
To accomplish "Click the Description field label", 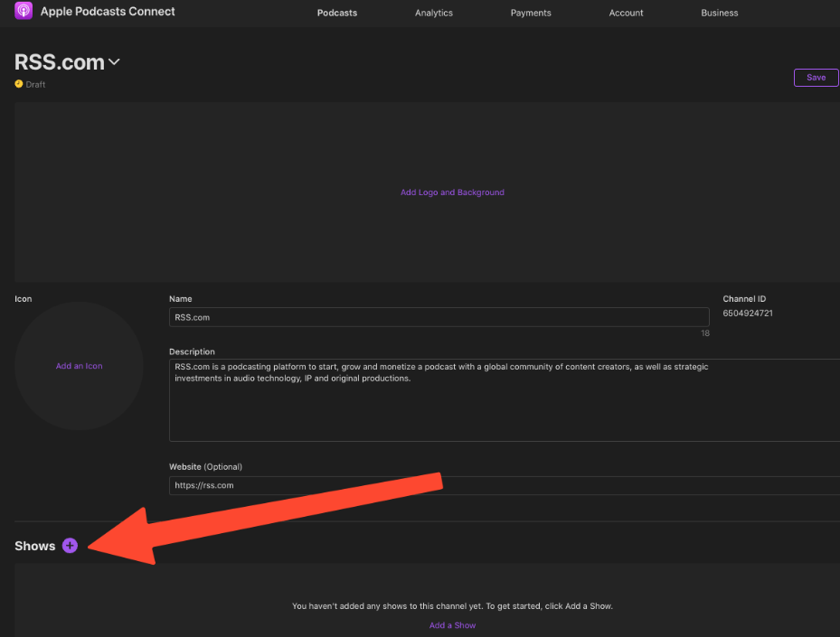I will point(192,351).
